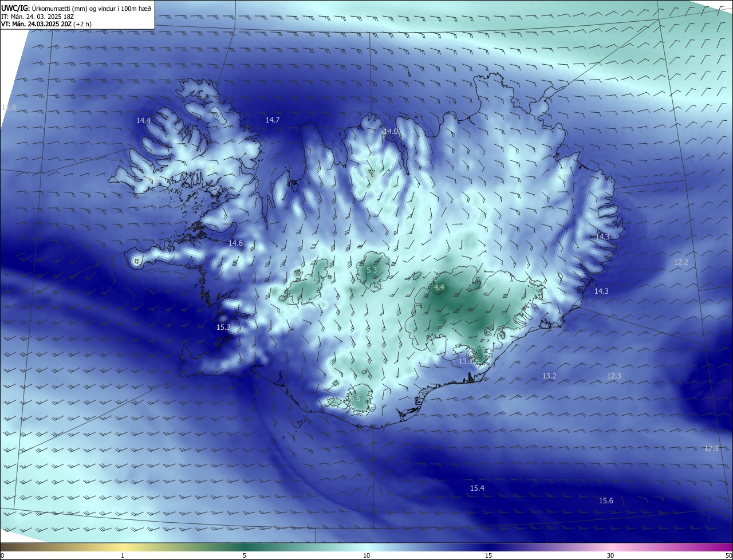Click the 13.2 value label offshore
Viewport: 733px width, 560px height.
coord(549,376)
